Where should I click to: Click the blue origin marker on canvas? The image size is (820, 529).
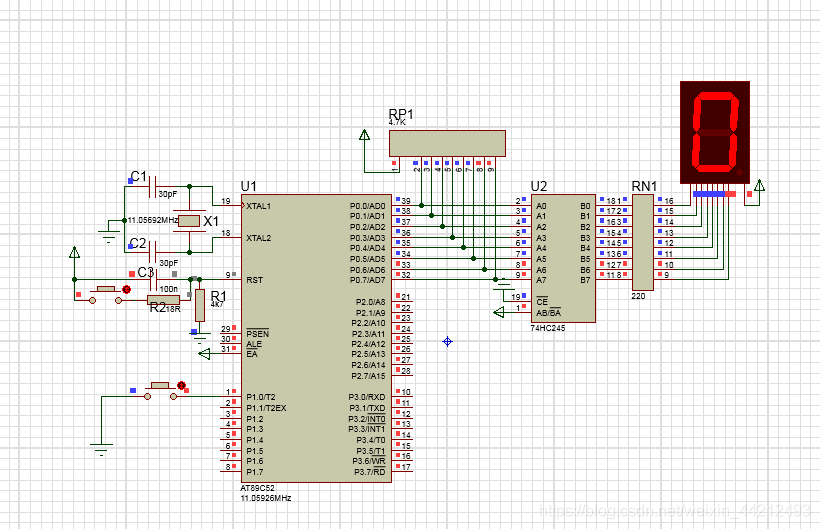point(447,342)
